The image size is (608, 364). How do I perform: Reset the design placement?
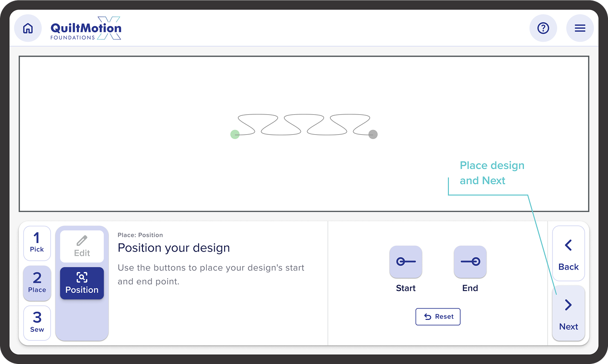(x=438, y=317)
